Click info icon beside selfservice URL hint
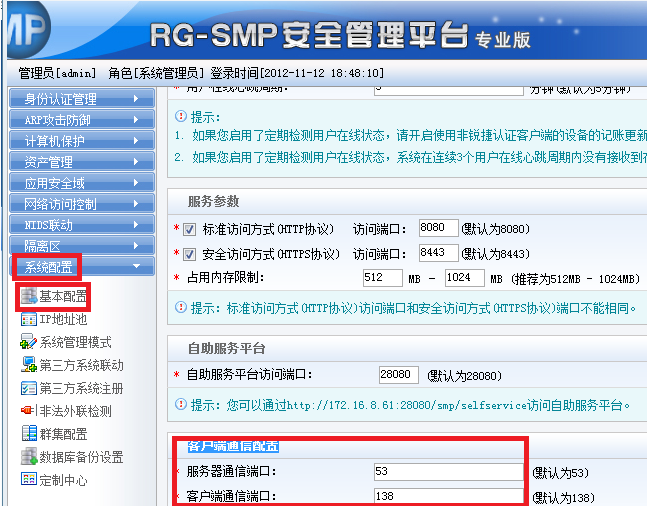 [x=180, y=404]
